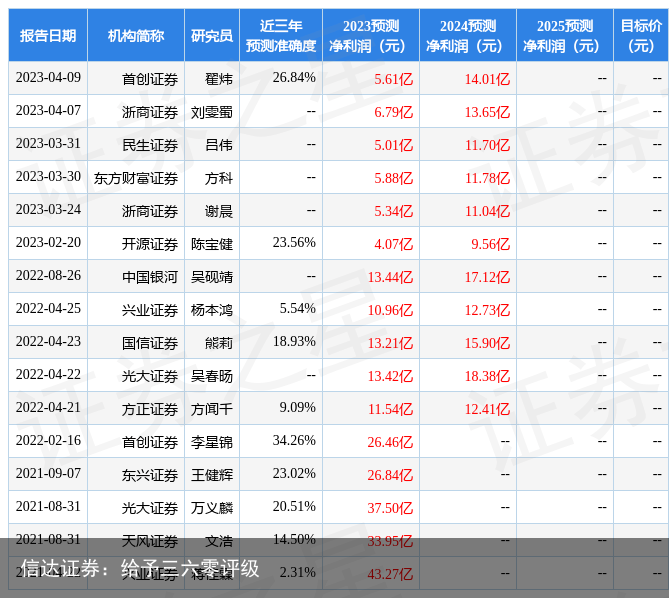The image size is (669, 598).
Task: Click 2023 profit value 13.44亿
Action: coord(390,277)
